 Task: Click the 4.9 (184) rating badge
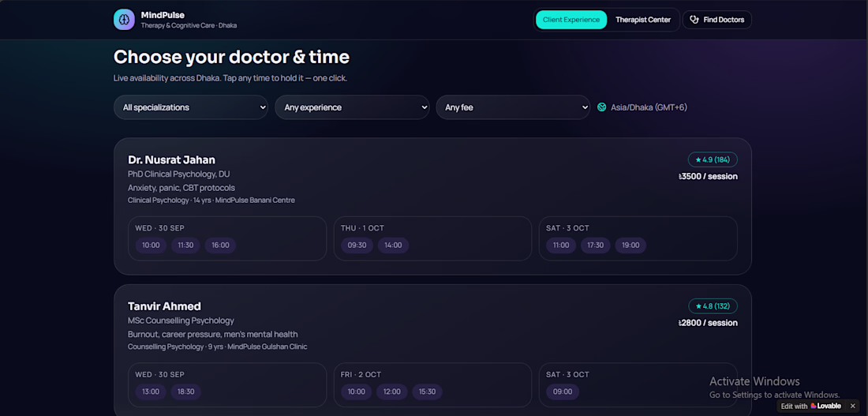click(x=713, y=159)
